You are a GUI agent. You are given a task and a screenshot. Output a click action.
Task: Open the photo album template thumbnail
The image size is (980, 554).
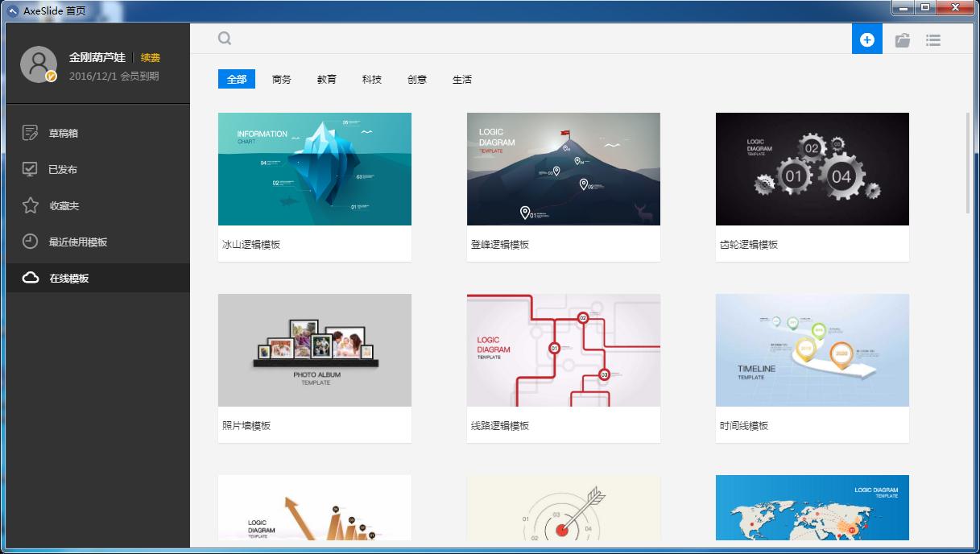tap(315, 350)
